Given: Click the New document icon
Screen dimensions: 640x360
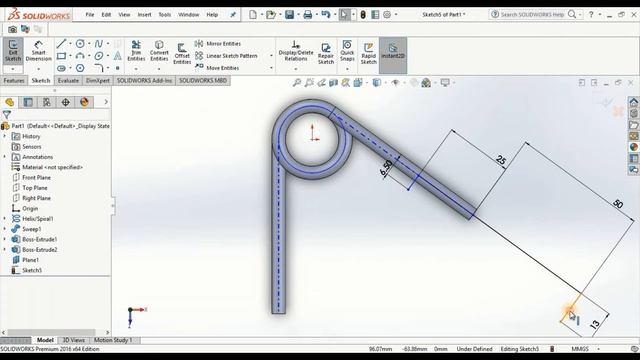Looking at the screenshot, I should coord(253,15).
